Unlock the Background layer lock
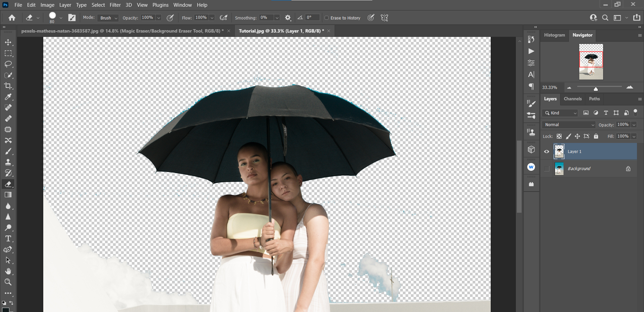 (x=628, y=168)
